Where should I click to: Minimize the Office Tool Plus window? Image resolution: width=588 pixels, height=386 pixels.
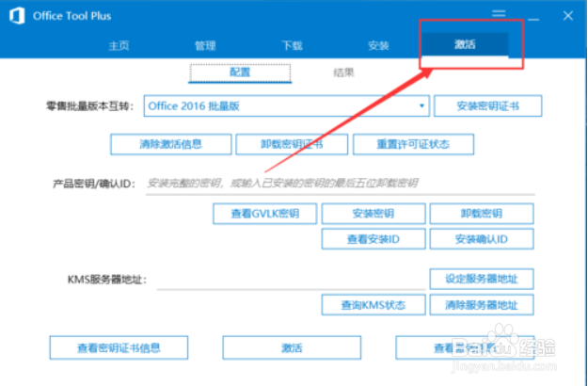click(533, 19)
